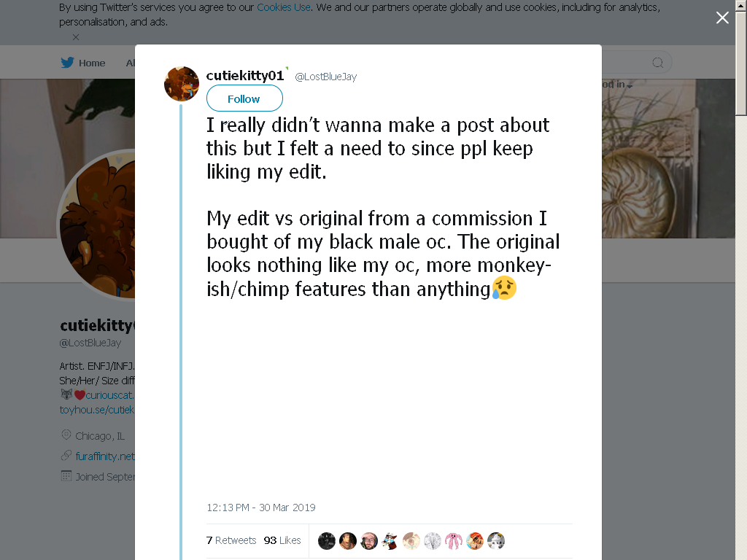Image resolution: width=747 pixels, height=560 pixels.
Task: Open the first liker's dark avatar
Action: [x=326, y=541]
